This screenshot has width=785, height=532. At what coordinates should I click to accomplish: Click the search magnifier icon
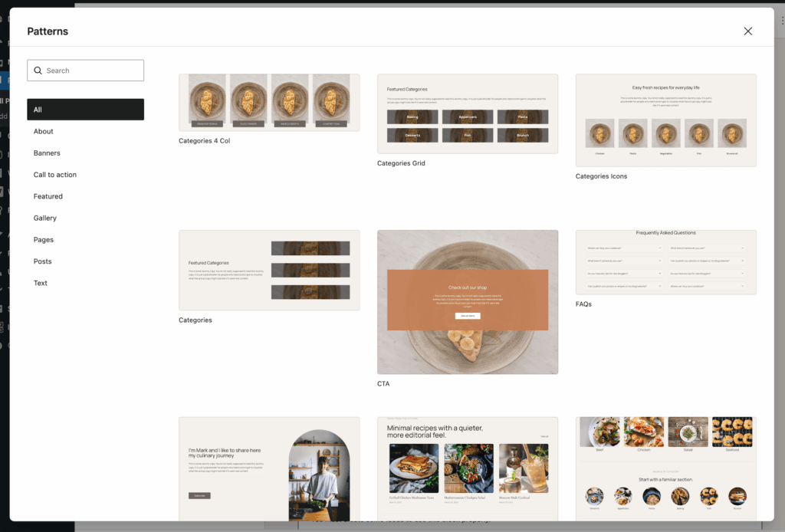pyautogui.click(x=38, y=71)
